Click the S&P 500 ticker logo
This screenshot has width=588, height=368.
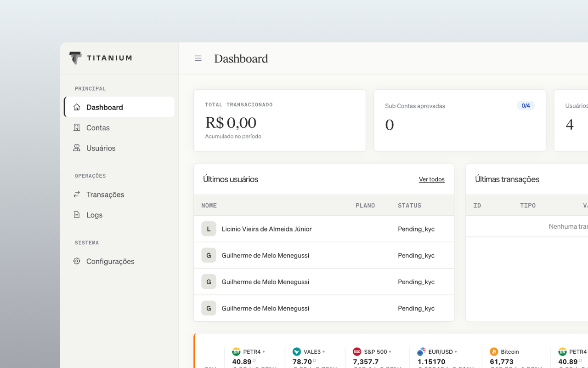pos(357,352)
